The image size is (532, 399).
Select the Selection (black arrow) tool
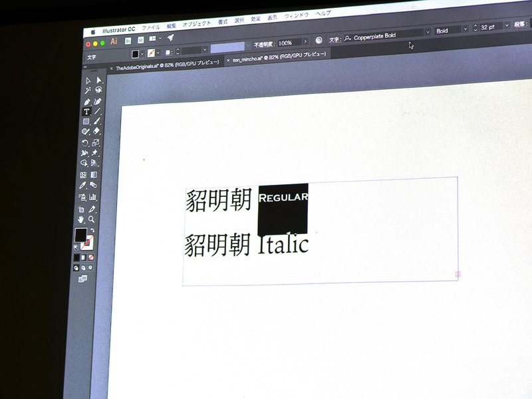pos(88,80)
